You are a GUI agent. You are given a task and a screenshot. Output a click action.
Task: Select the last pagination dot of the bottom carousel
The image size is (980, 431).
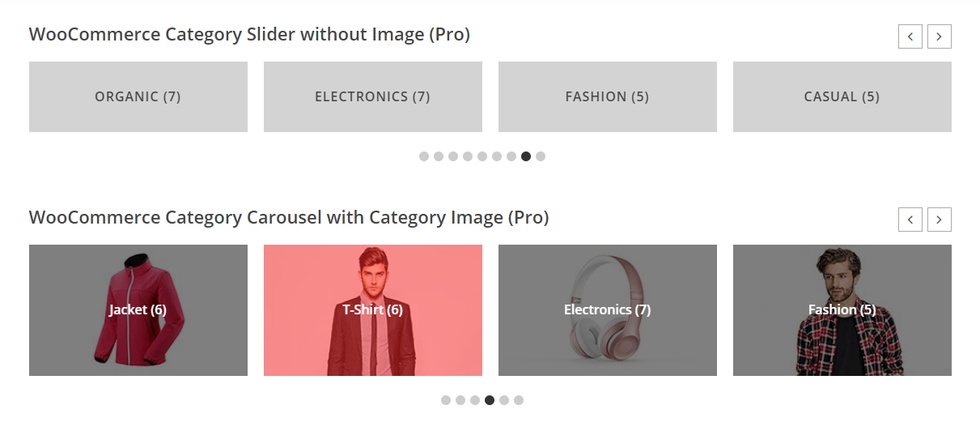[x=519, y=400]
